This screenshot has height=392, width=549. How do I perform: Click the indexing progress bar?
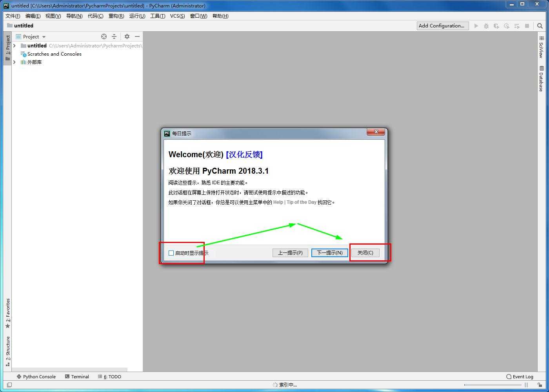(x=493, y=385)
